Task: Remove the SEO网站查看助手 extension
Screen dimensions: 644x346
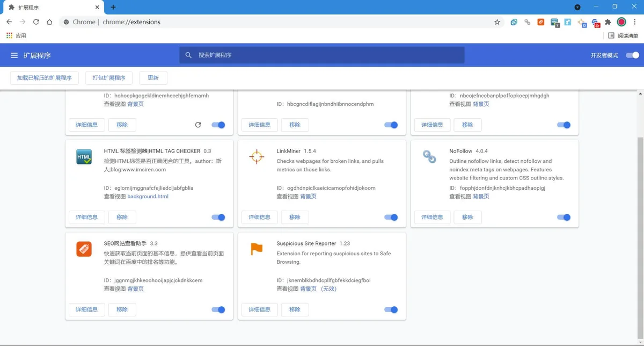Action: point(122,309)
